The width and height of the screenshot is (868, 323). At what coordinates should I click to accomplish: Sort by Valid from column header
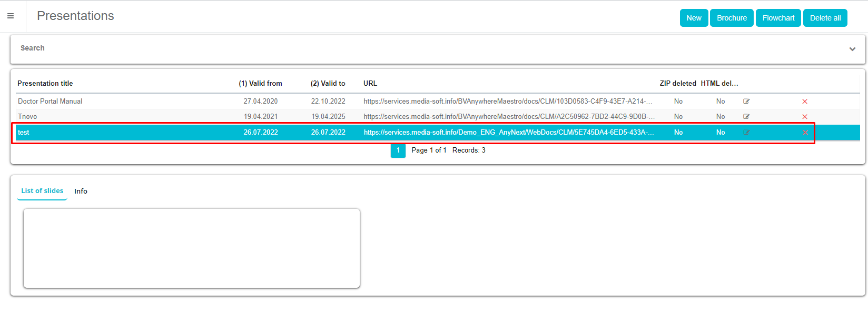tap(260, 83)
